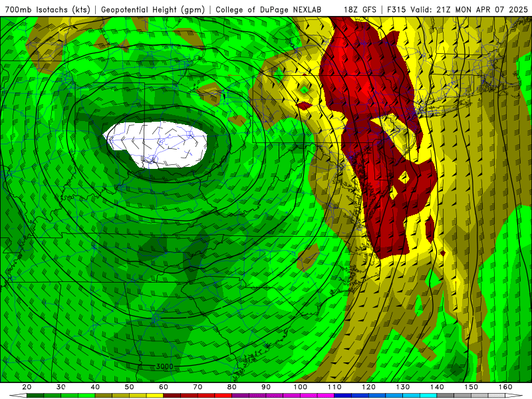The width and height of the screenshot is (532, 399).
Task: Click the '50' color scale label
Action: pyautogui.click(x=129, y=387)
